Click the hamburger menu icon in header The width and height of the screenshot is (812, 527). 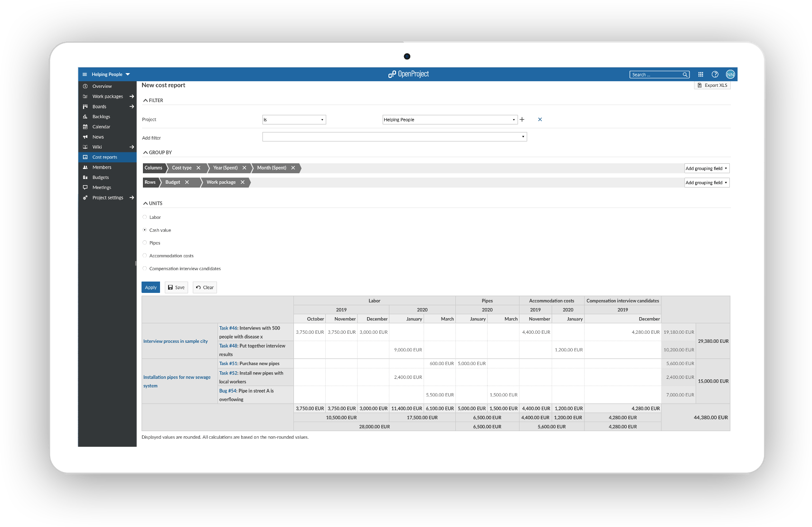(85, 75)
